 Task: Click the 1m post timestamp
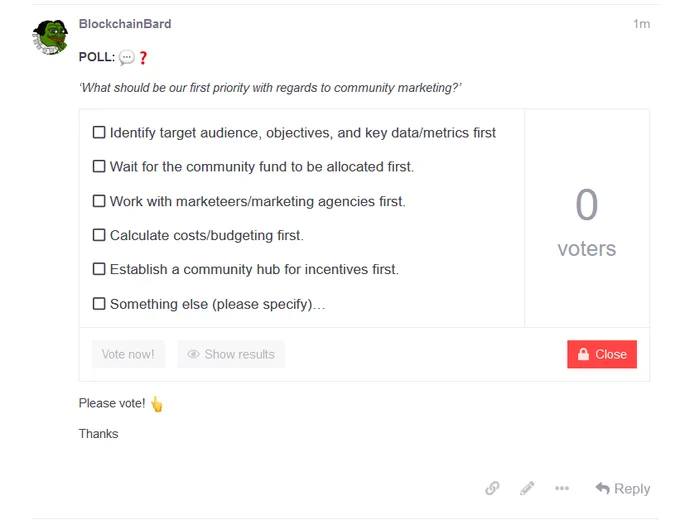pos(641,24)
